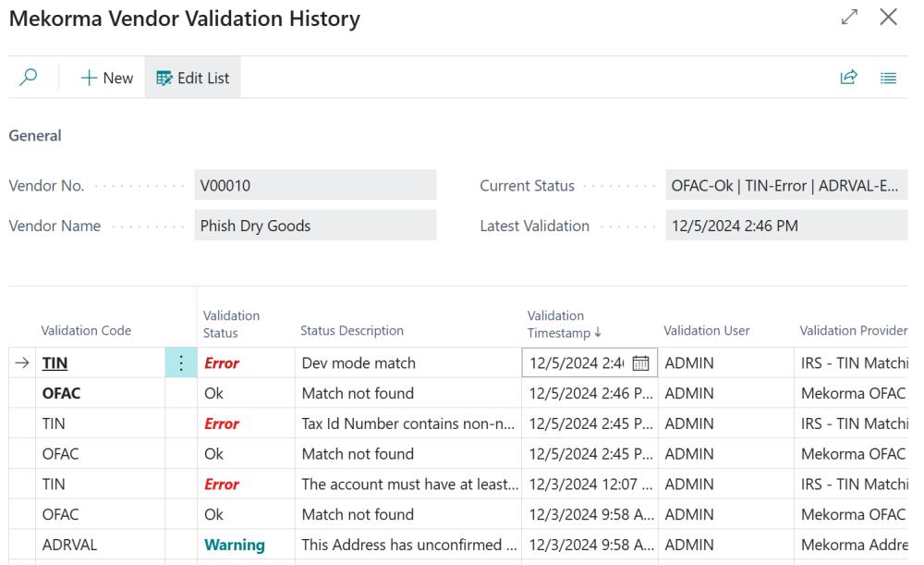Screen dimensions: 924x565
Task: Collapse the General section
Action: coord(34,135)
